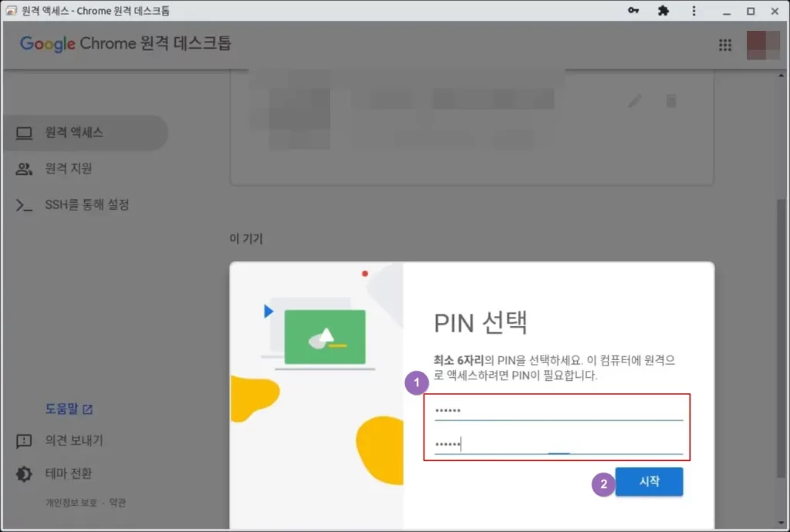Screen dimensions: 790x532
Task: Click the app icon in the title bar
Action: (11, 11)
